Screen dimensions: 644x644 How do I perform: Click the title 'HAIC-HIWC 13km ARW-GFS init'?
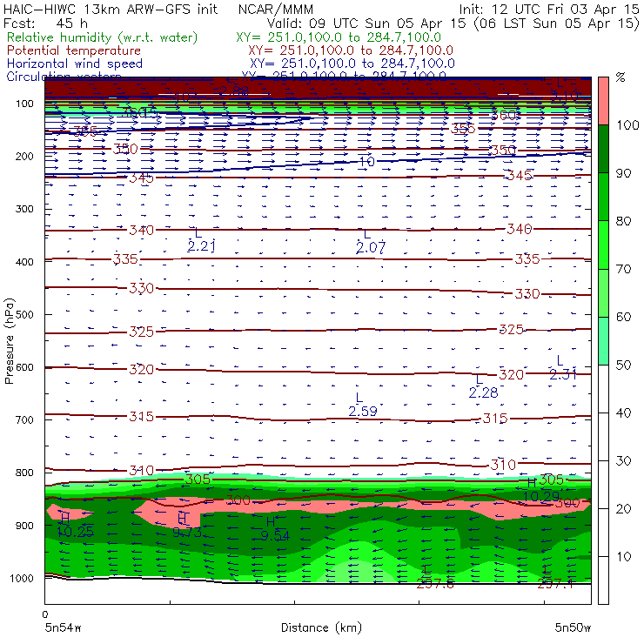click(x=111, y=9)
